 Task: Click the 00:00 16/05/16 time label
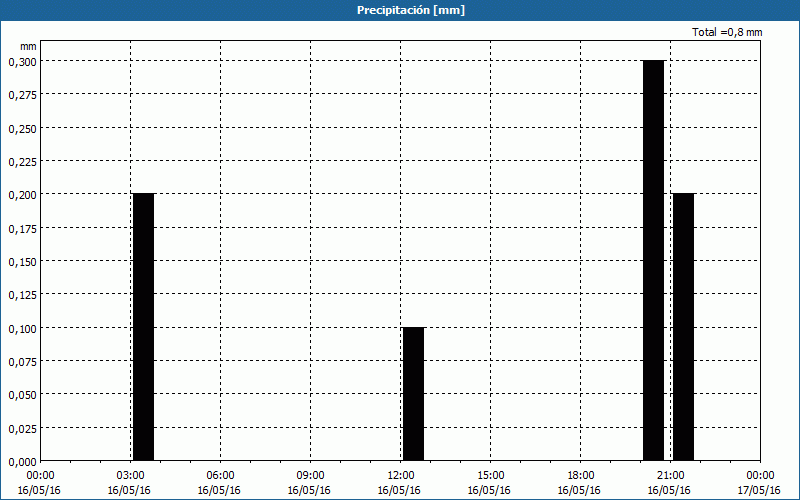click(39, 483)
